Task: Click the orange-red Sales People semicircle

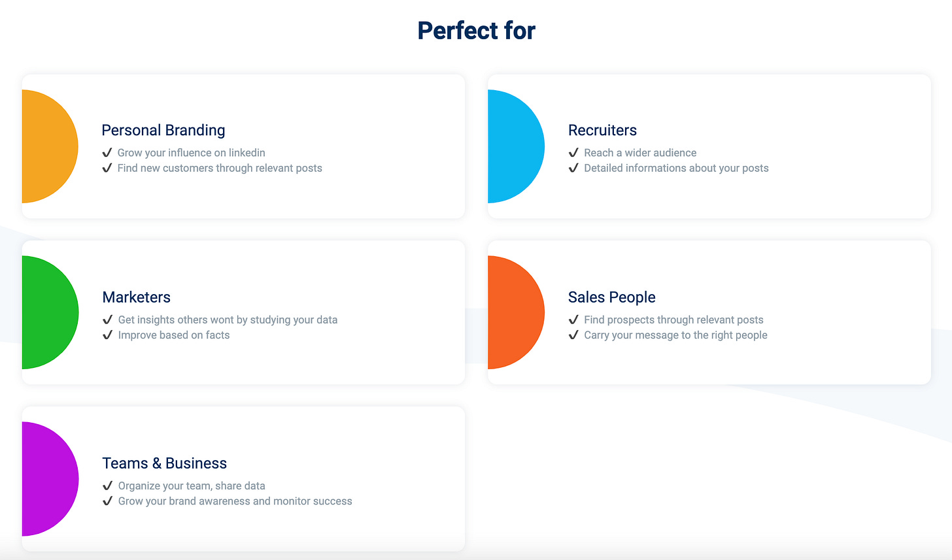Action: 516,312
